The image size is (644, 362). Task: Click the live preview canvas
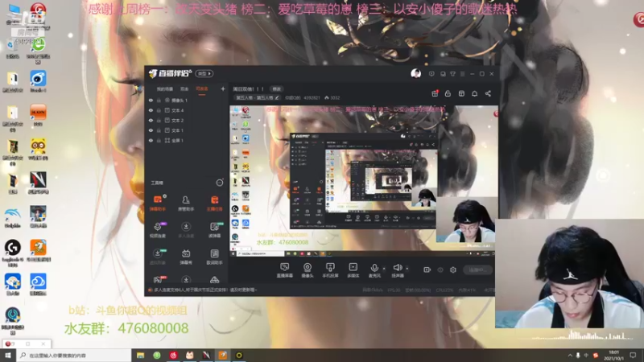coord(364,181)
